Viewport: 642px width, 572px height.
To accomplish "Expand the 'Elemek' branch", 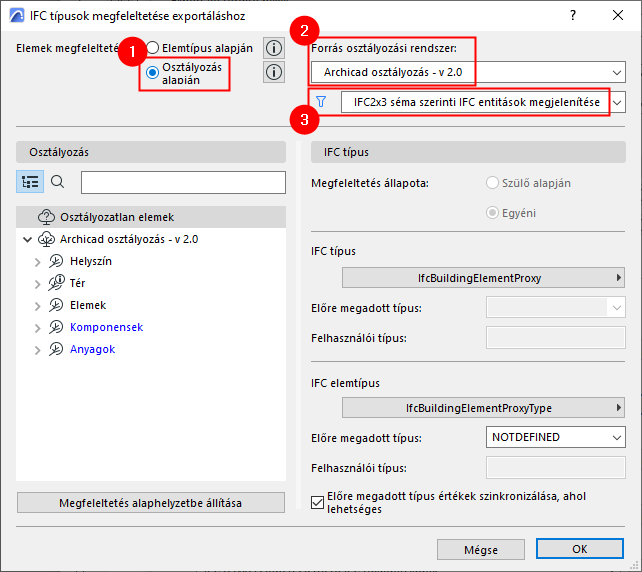I will coord(38,306).
